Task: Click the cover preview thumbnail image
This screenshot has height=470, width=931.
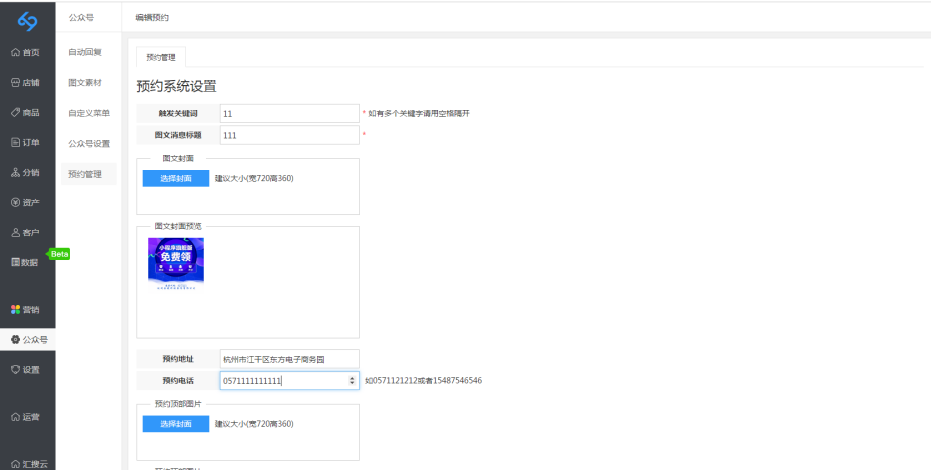Action: coord(176,262)
